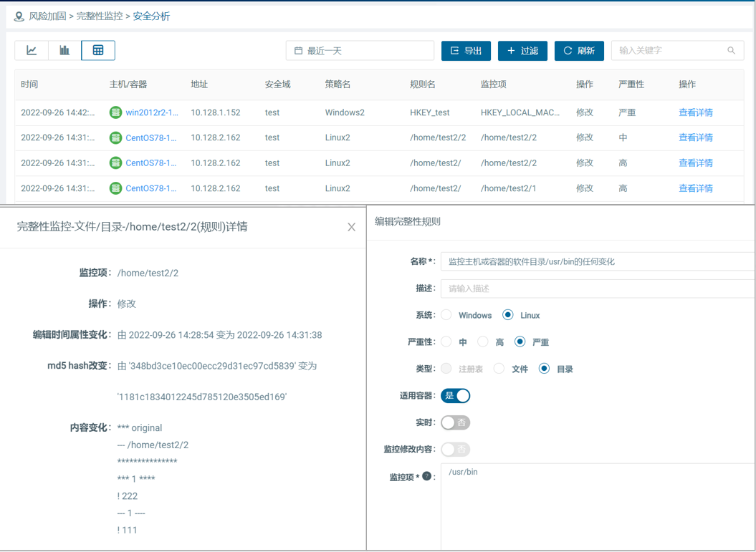Click the 描述 description input field
The width and height of the screenshot is (756, 552).
click(x=596, y=289)
